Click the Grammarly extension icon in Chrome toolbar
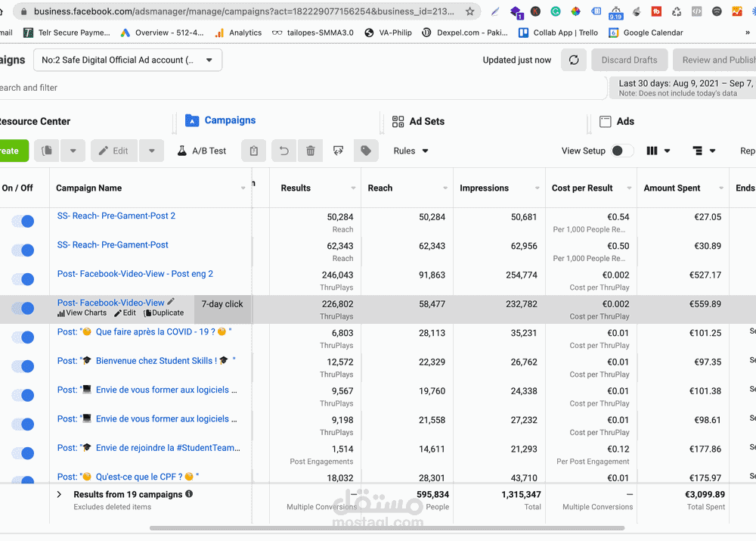The height and width of the screenshot is (541, 756). pyautogui.click(x=556, y=11)
